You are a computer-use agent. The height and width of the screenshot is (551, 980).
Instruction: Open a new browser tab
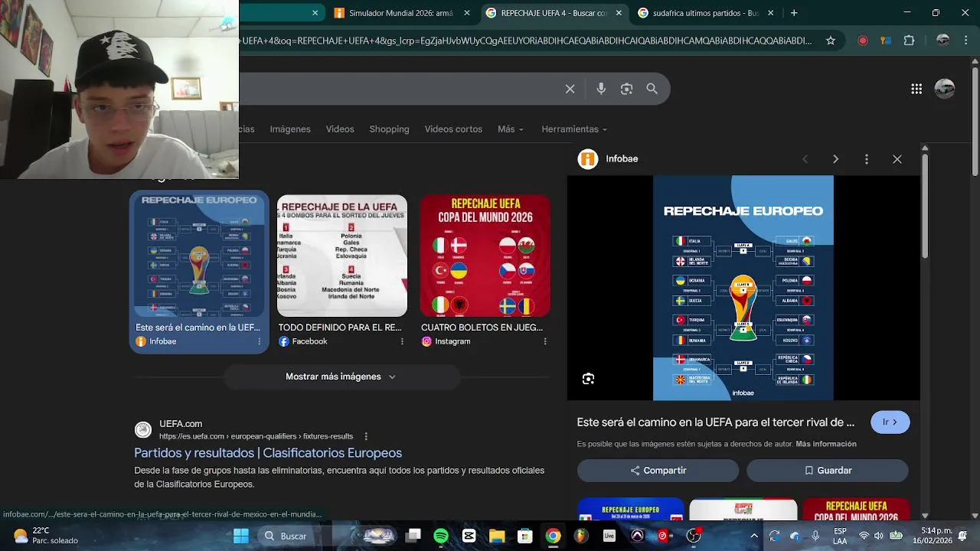pyautogui.click(x=794, y=13)
